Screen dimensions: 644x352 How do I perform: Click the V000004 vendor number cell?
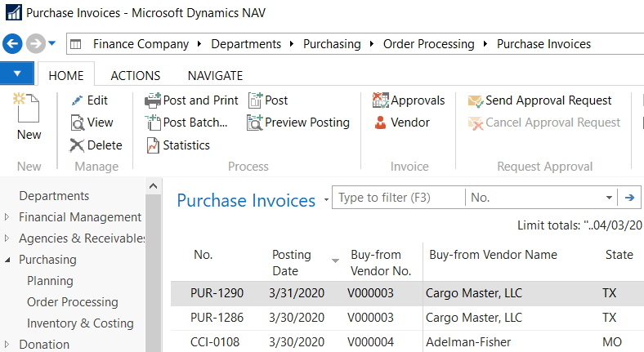pos(370,341)
